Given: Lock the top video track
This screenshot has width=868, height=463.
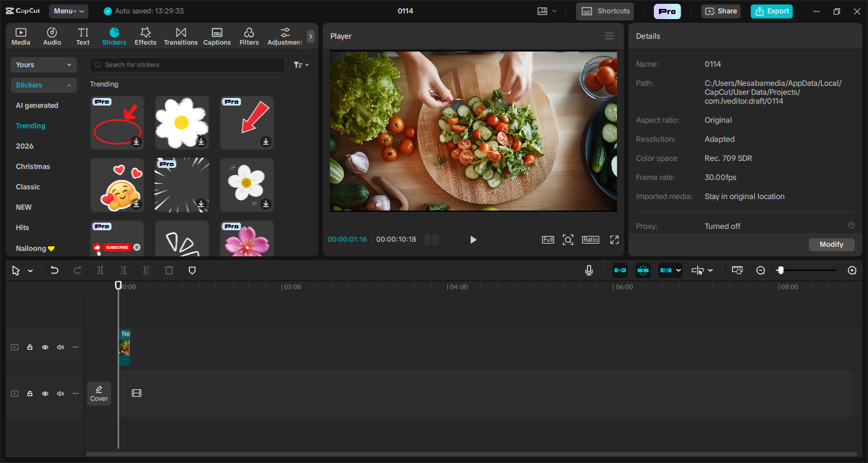Looking at the screenshot, I should 30,347.
